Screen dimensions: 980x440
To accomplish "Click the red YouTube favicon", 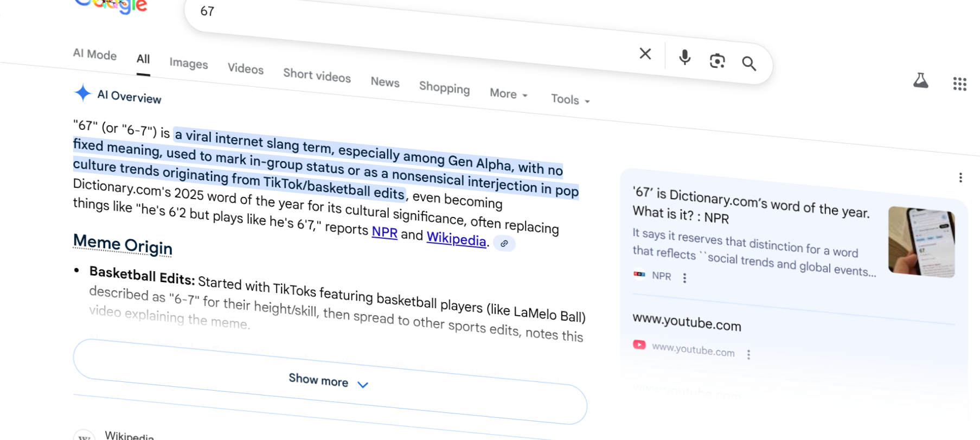I will click(639, 345).
